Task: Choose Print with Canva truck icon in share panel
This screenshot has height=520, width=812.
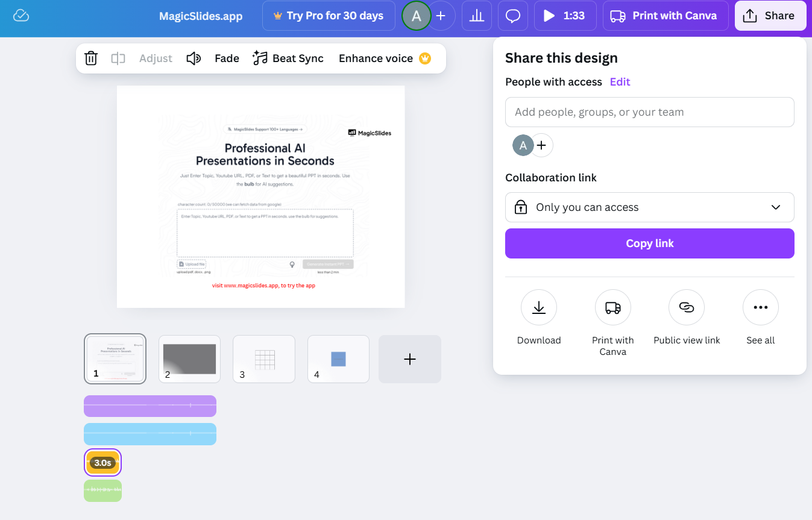Action: pos(612,307)
